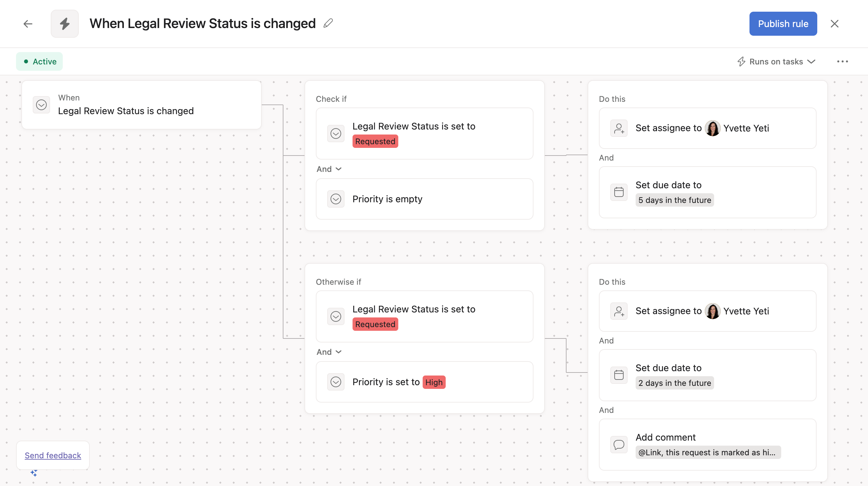Click the lightning bolt rule icon
The height and width of the screenshot is (486, 868).
tap(65, 24)
